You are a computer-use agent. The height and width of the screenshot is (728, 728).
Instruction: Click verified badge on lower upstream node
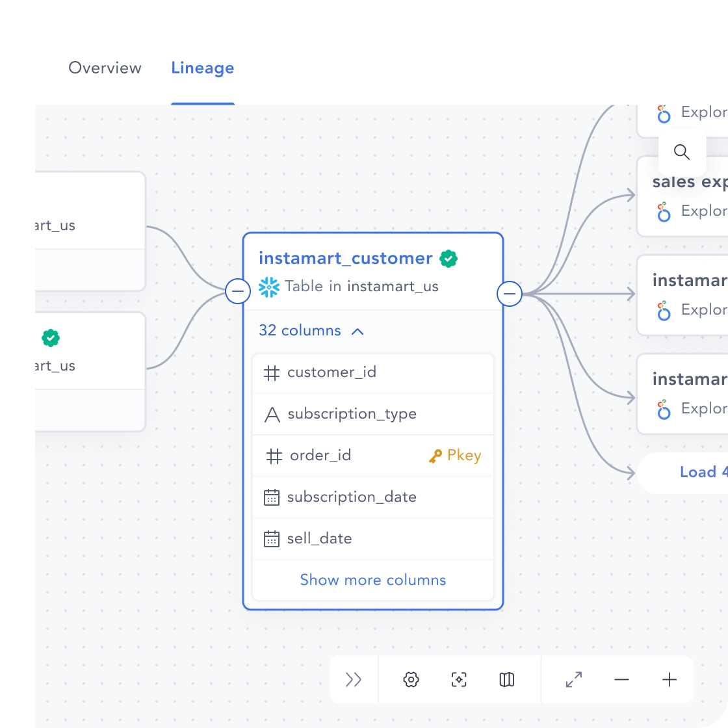click(x=51, y=338)
